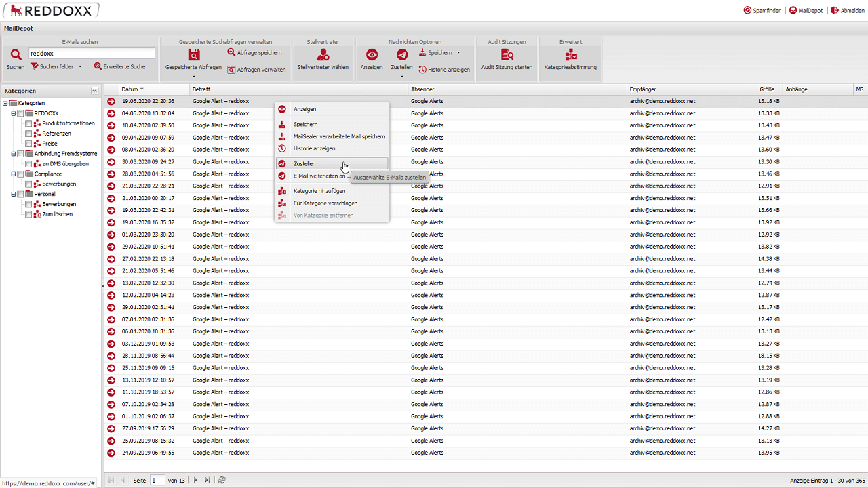This screenshot has width=868, height=488.
Task: Click the Zustellen paper-plane icon in the toolbar
Action: [x=401, y=55]
